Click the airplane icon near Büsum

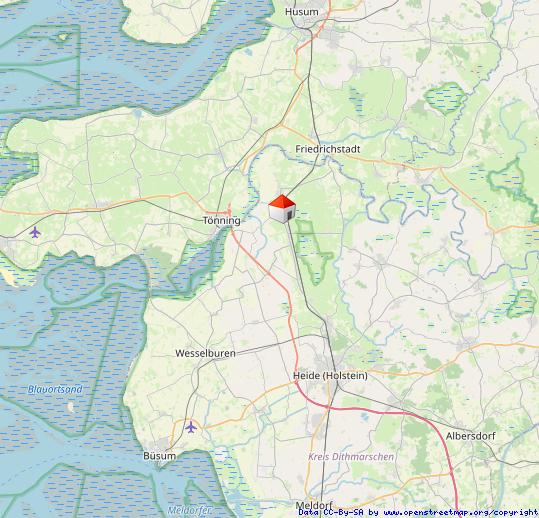click(191, 427)
